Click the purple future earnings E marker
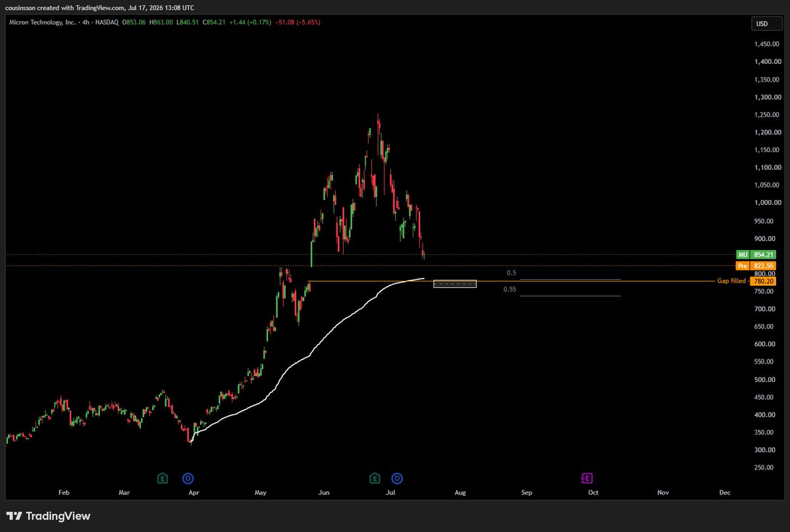The width and height of the screenshot is (790, 532). [x=587, y=478]
